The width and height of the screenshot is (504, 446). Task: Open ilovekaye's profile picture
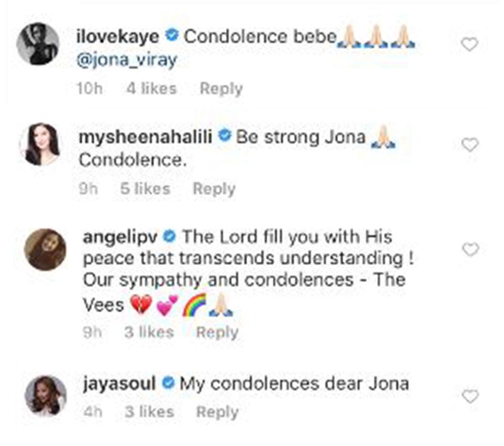pyautogui.click(x=38, y=44)
